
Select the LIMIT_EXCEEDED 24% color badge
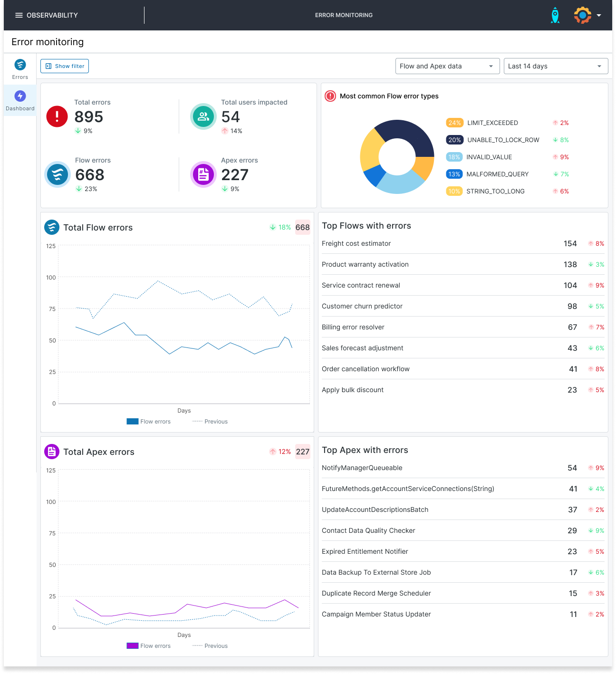click(x=454, y=123)
